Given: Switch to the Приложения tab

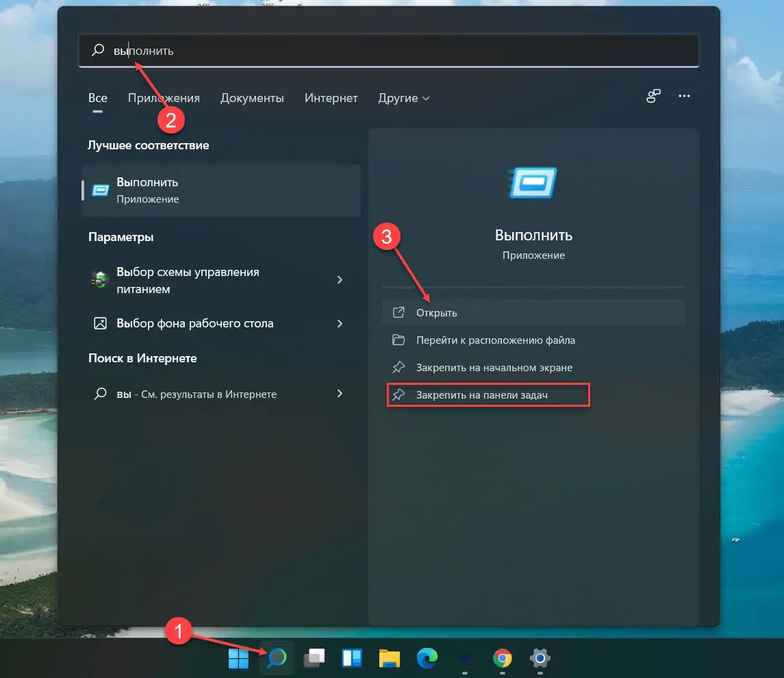Looking at the screenshot, I should (x=164, y=99).
